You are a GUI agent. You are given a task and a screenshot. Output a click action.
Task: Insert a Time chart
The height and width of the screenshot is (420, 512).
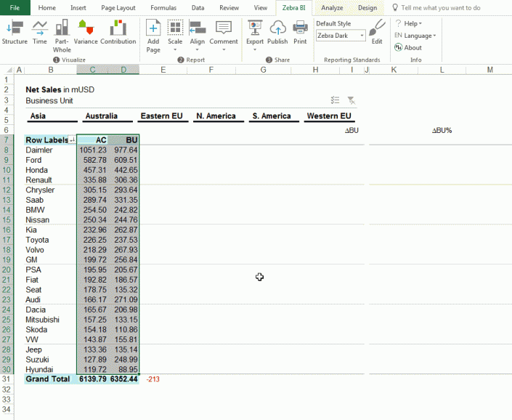tap(40, 29)
